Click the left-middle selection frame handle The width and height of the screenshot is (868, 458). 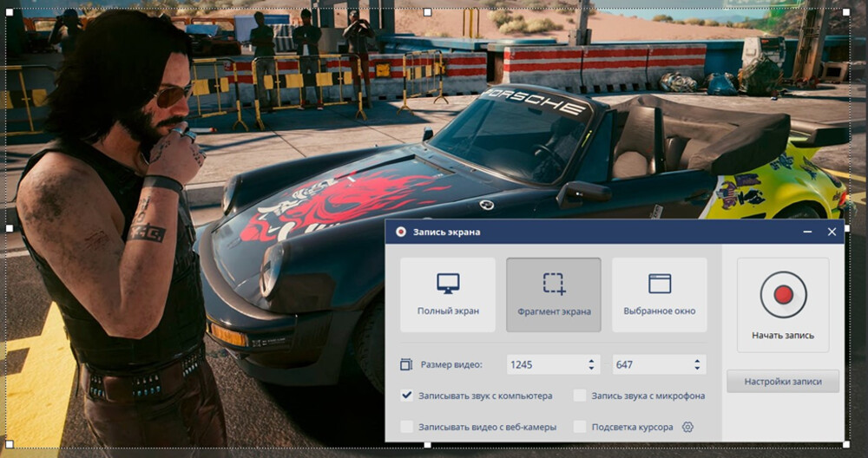[x=10, y=228]
